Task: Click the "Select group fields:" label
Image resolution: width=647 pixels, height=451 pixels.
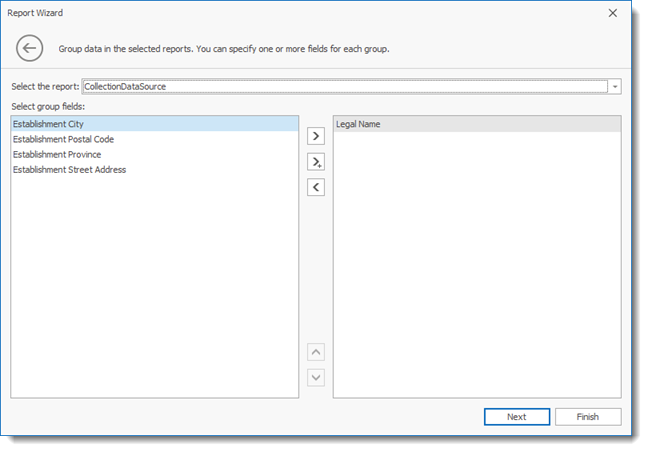Action: (x=49, y=106)
